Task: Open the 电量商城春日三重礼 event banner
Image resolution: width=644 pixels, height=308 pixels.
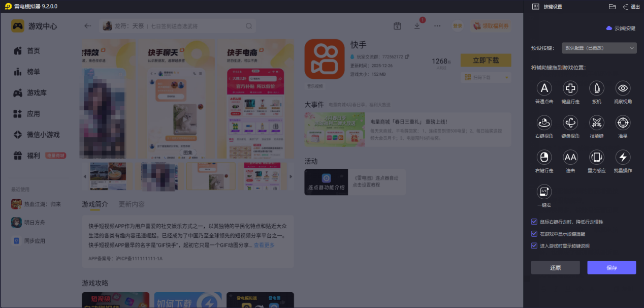Action: [x=407, y=130]
